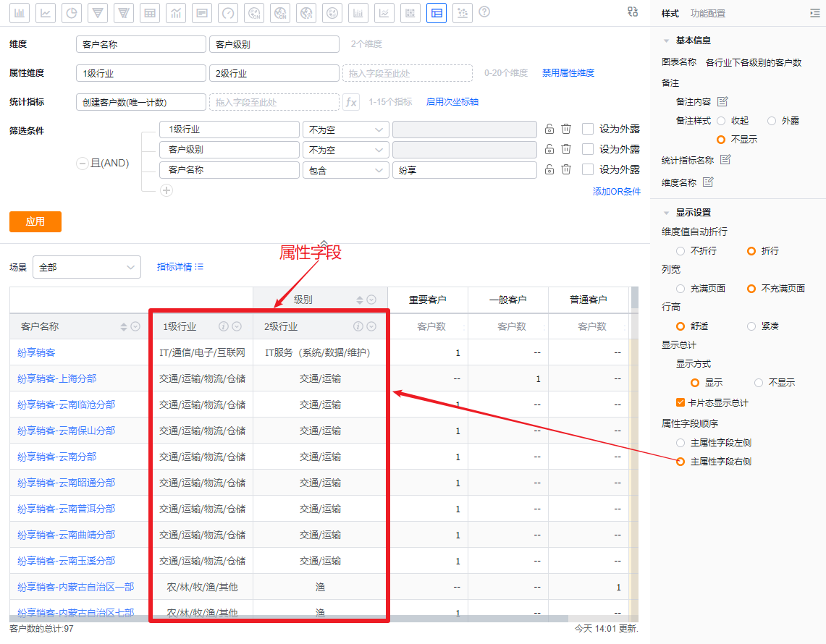
Task: Click 拖入字段至此处 box in 统计指标
Action: (x=274, y=102)
